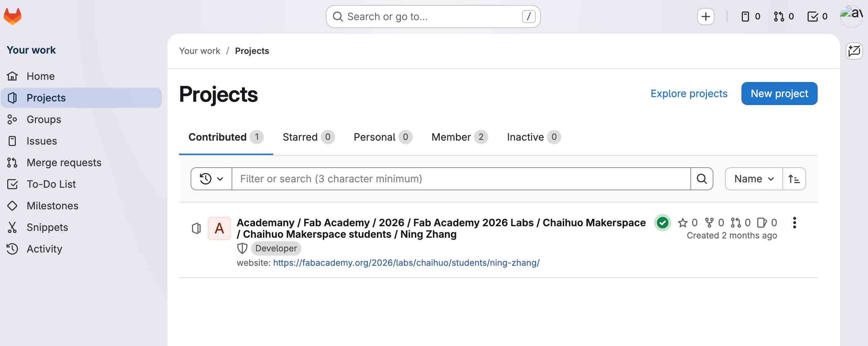Click the pipeline passed status icon
The image size is (868, 346).
click(x=662, y=223)
